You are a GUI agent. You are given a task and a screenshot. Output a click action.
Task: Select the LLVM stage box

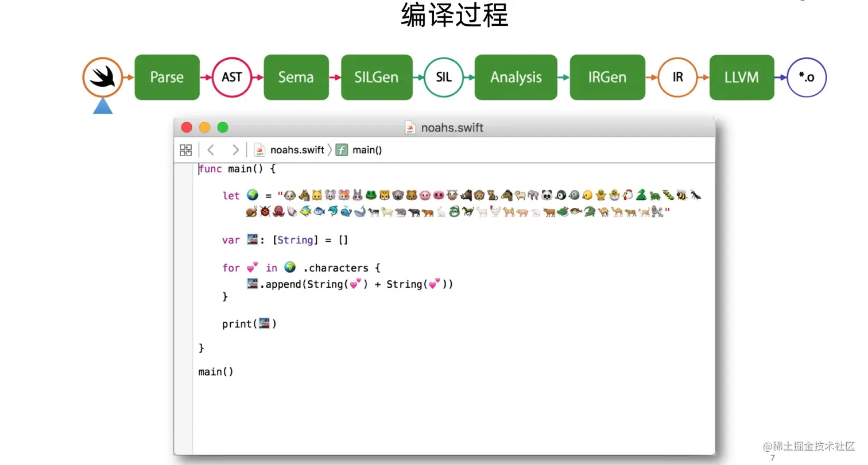[742, 77]
